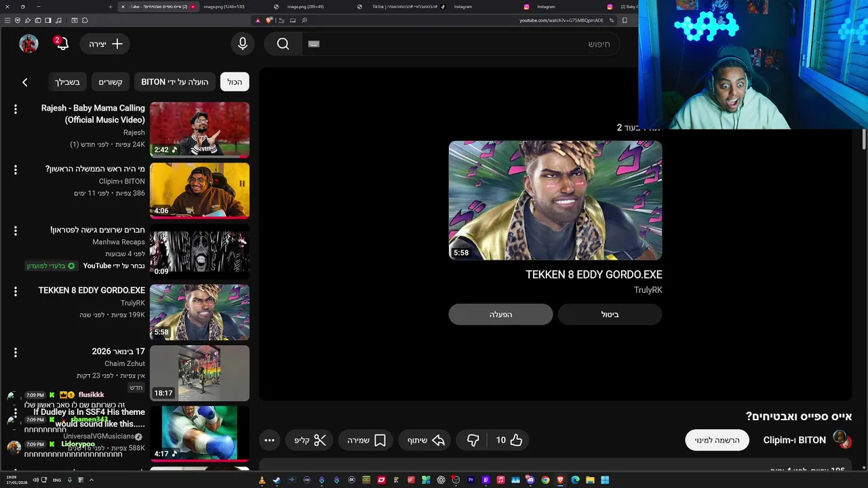Select the בשבילך filter chip
Screen dimensions: 868x488
pyautogui.click(x=68, y=82)
